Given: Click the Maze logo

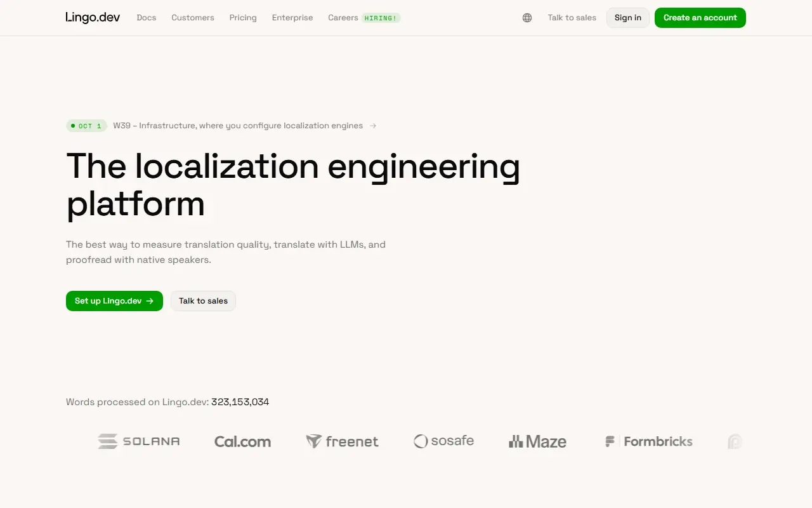Looking at the screenshot, I should [x=537, y=441].
